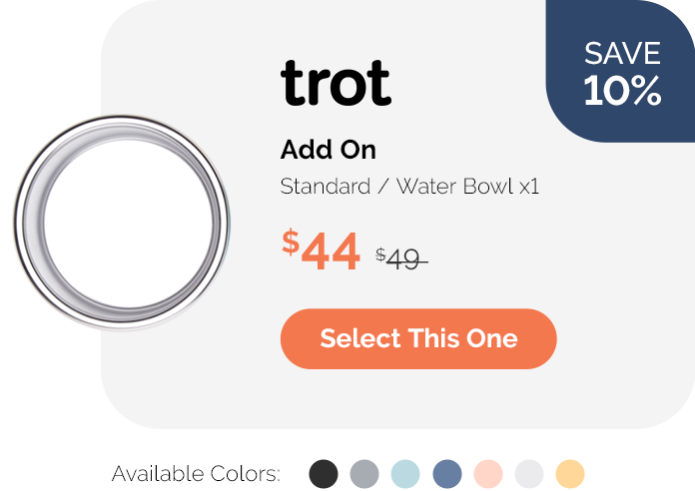Click the SAVE 10% discount badge
This screenshot has height=491, width=695.
coord(621,71)
